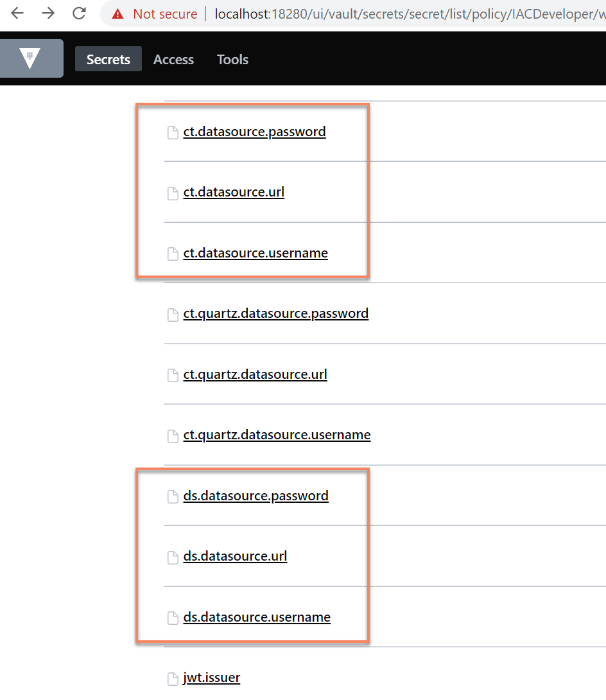
Task: Go back using browser back arrow
Action: (17, 13)
